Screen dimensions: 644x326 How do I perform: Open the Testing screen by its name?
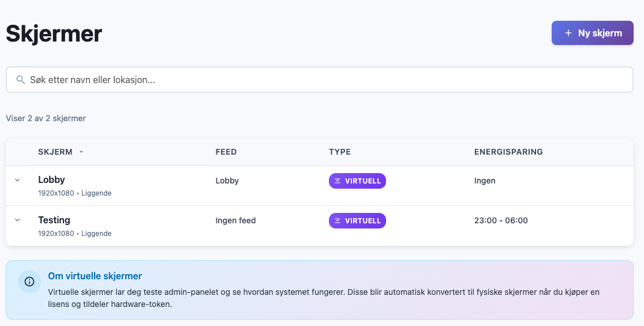pos(54,220)
